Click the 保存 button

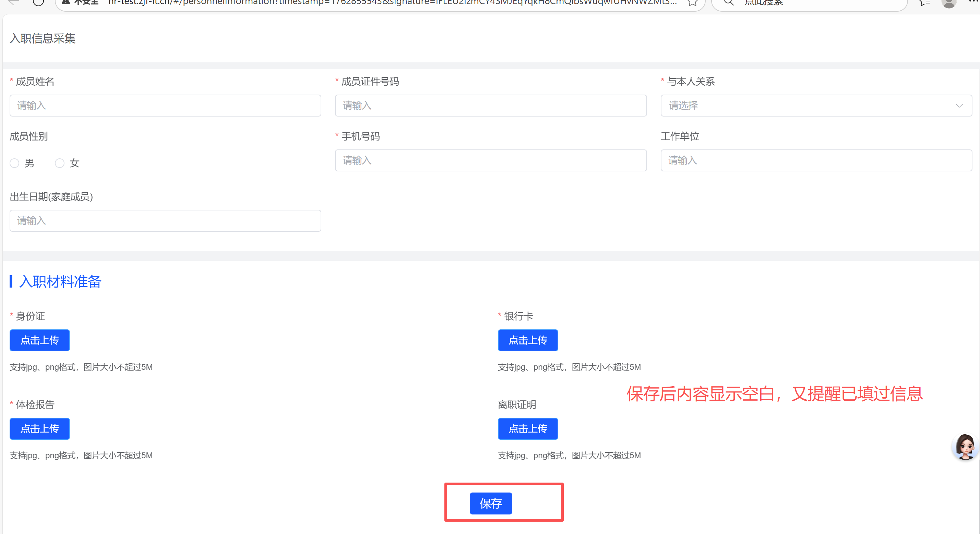pos(490,503)
